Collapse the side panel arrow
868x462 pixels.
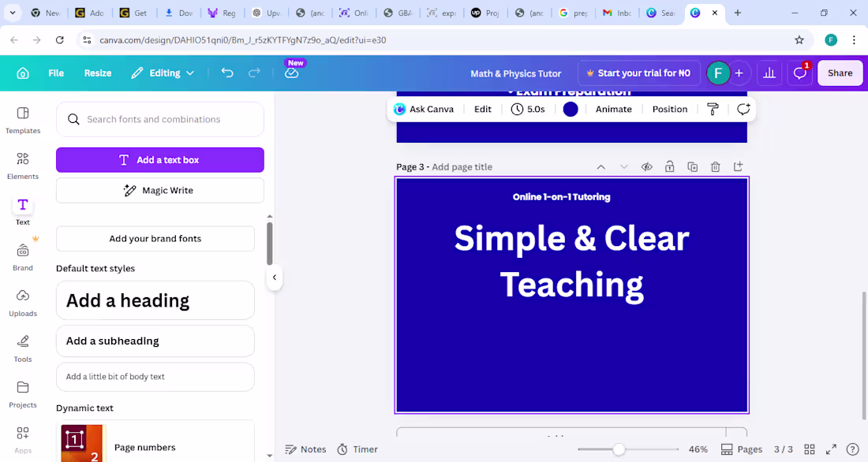coord(275,278)
